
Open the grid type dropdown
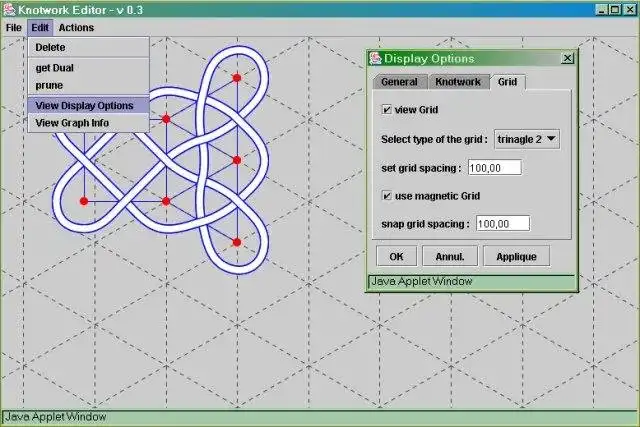(x=527, y=140)
